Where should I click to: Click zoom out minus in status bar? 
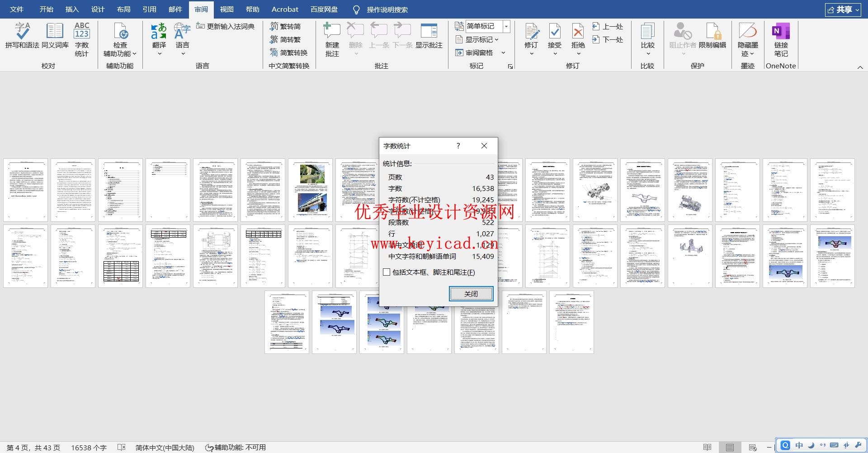pyautogui.click(x=769, y=447)
